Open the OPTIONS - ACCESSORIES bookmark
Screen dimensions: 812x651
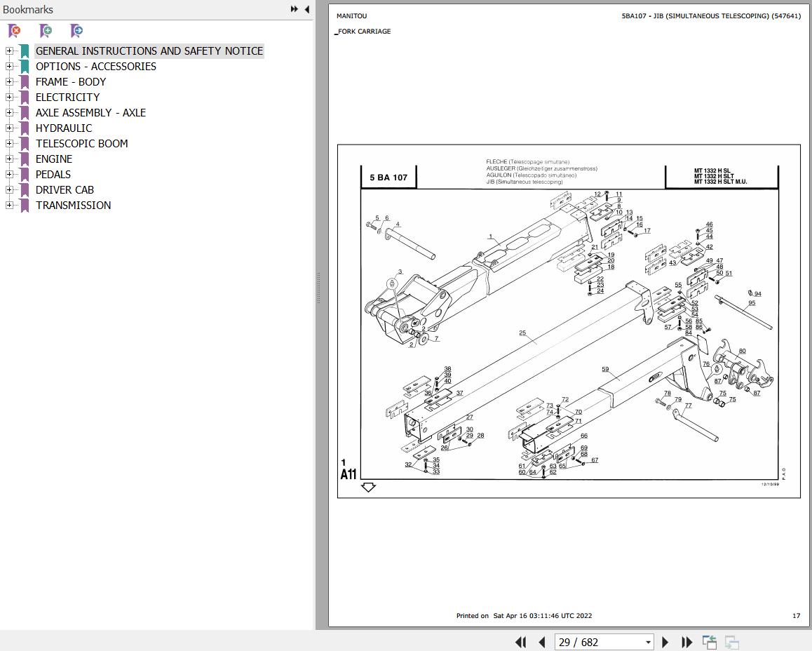pyautogui.click(x=96, y=66)
